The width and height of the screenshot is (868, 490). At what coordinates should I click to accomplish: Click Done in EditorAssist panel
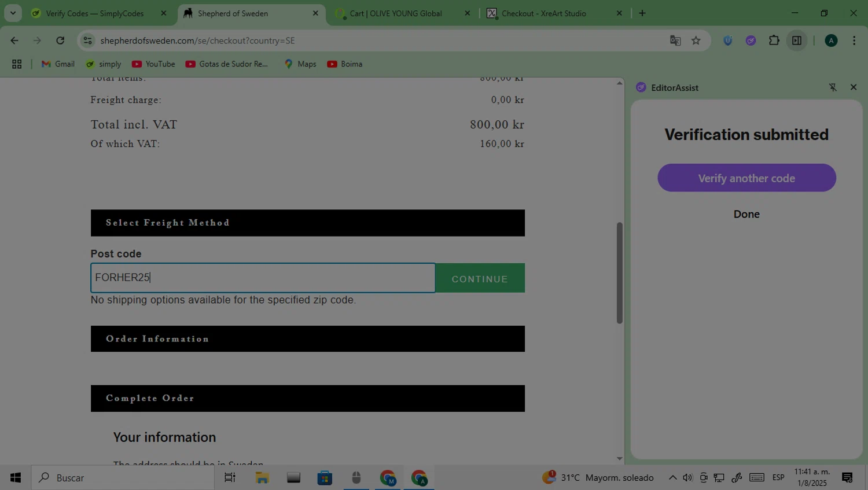pos(746,214)
